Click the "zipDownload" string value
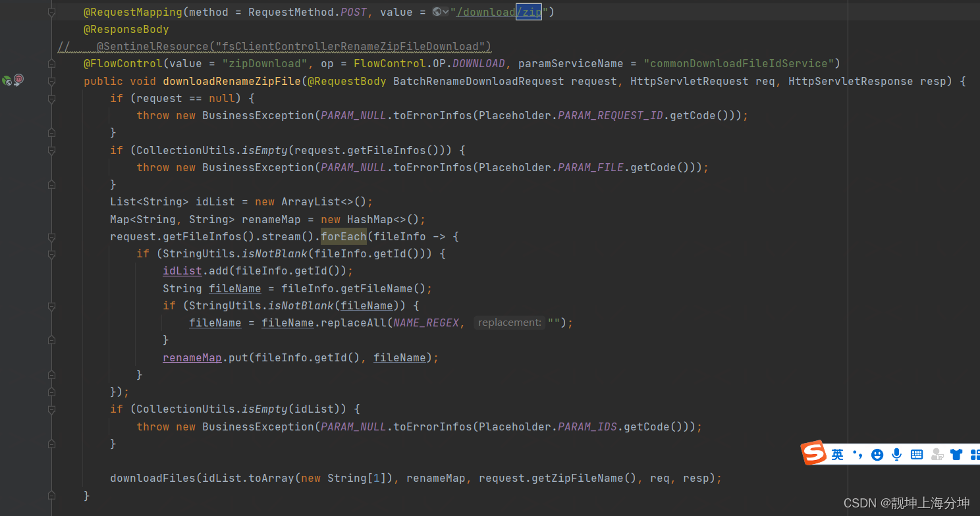The image size is (980, 516). point(265,64)
